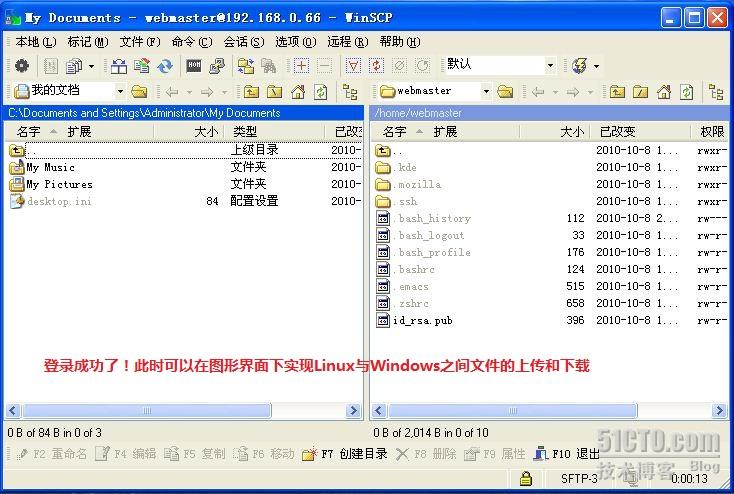Open preferences via the gear icon
The width and height of the screenshot is (734, 494).
coord(22,66)
